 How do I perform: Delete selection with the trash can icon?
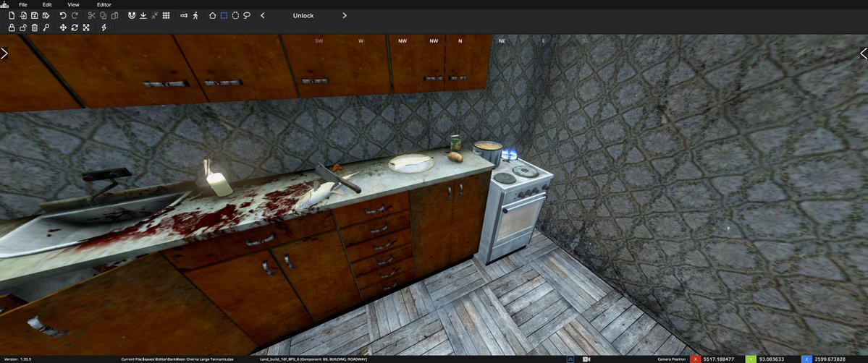(x=34, y=27)
